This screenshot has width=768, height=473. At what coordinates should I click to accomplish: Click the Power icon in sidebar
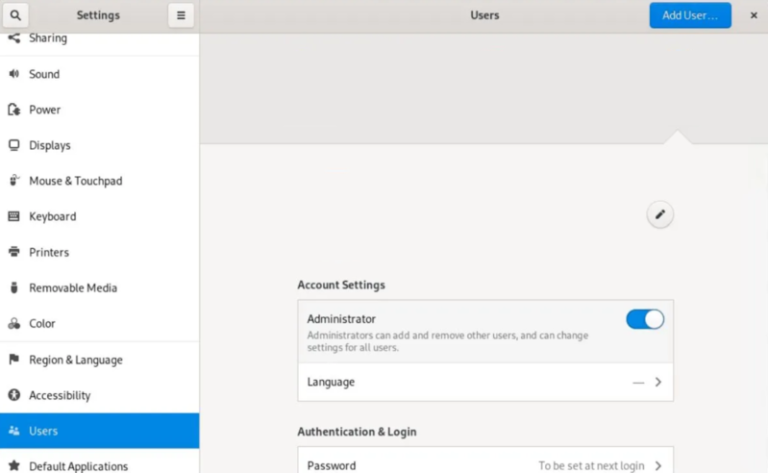click(14, 110)
